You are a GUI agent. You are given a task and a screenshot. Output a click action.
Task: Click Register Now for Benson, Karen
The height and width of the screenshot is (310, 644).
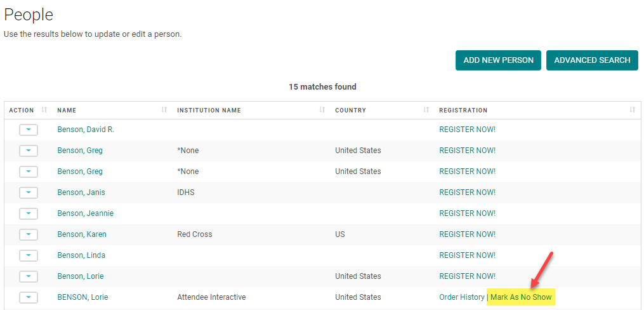[x=467, y=234]
